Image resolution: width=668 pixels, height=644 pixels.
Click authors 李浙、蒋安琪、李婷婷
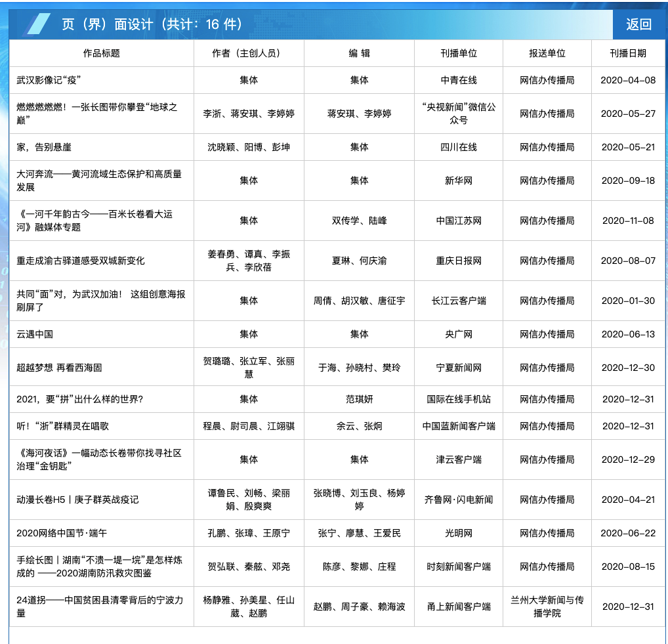pyautogui.click(x=249, y=114)
